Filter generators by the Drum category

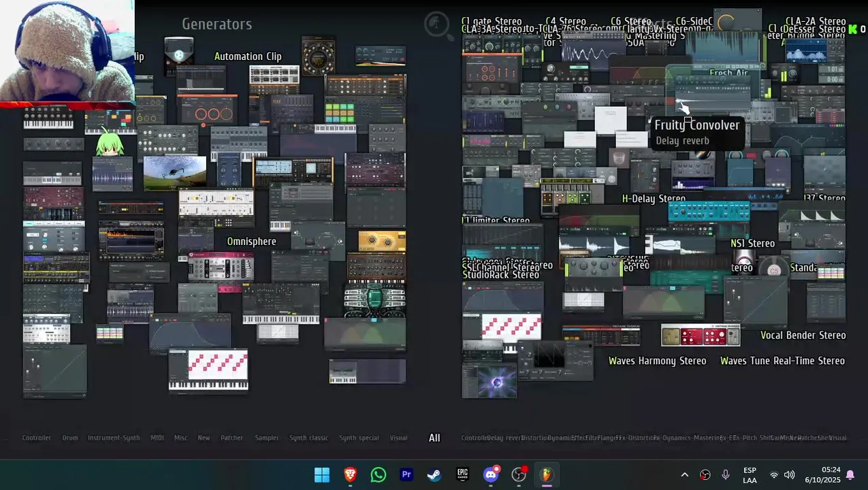(x=70, y=438)
